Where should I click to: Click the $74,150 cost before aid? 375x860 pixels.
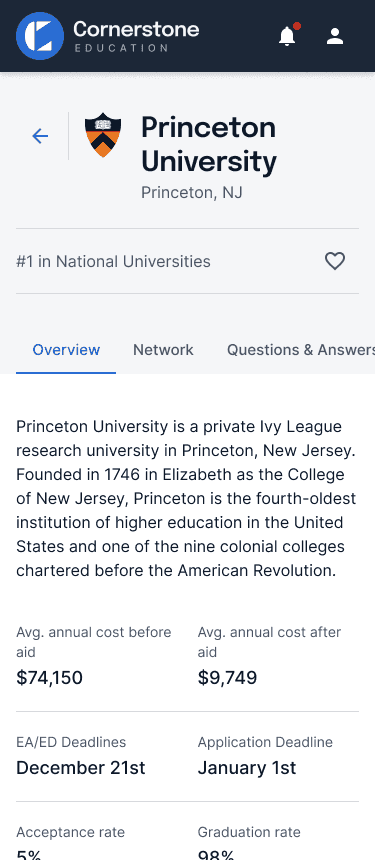click(x=49, y=678)
